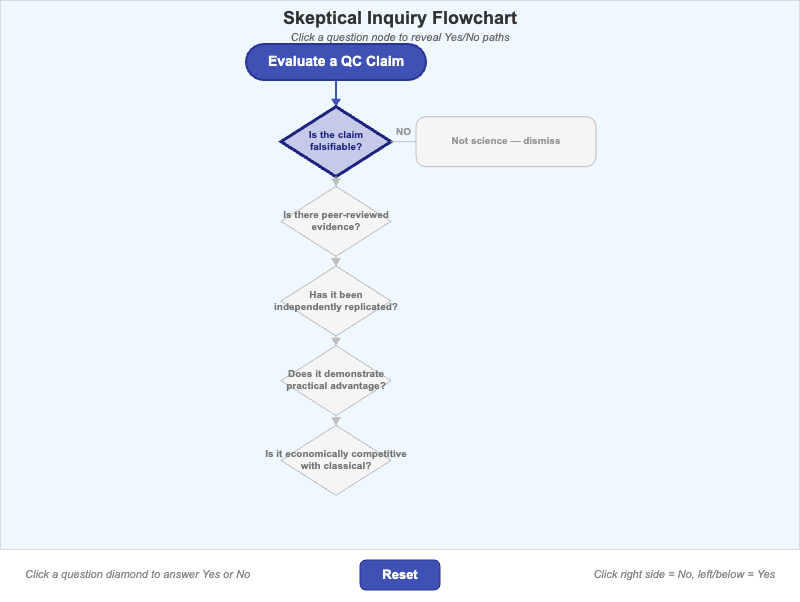
Task: Click the flowchart title 'Skeptical Inquiry Flowchart'
Action: tap(400, 17)
